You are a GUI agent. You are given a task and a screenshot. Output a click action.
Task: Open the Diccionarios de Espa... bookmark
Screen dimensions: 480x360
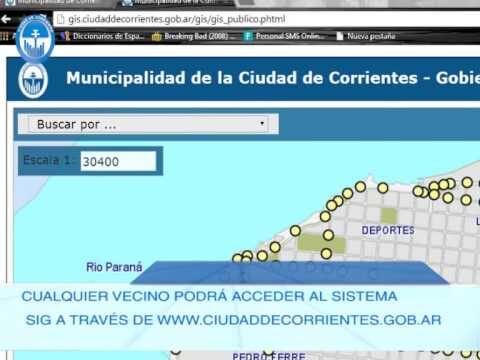(103, 36)
